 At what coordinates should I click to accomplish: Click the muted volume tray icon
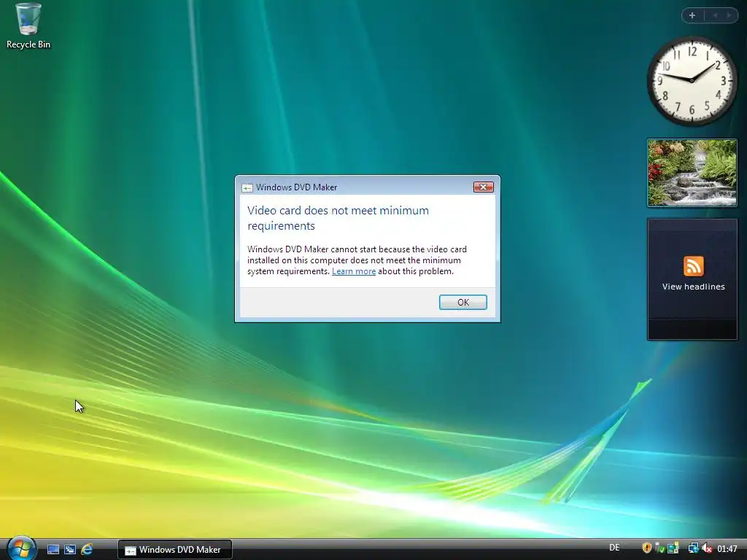pyautogui.click(x=706, y=548)
